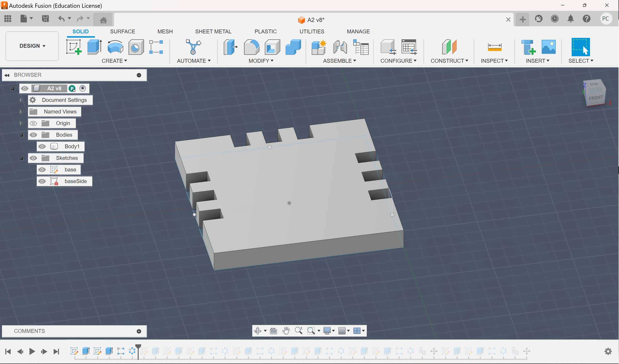Jump to the timeline beginning
Screen dimensions: 619x364
[x=8, y=351]
